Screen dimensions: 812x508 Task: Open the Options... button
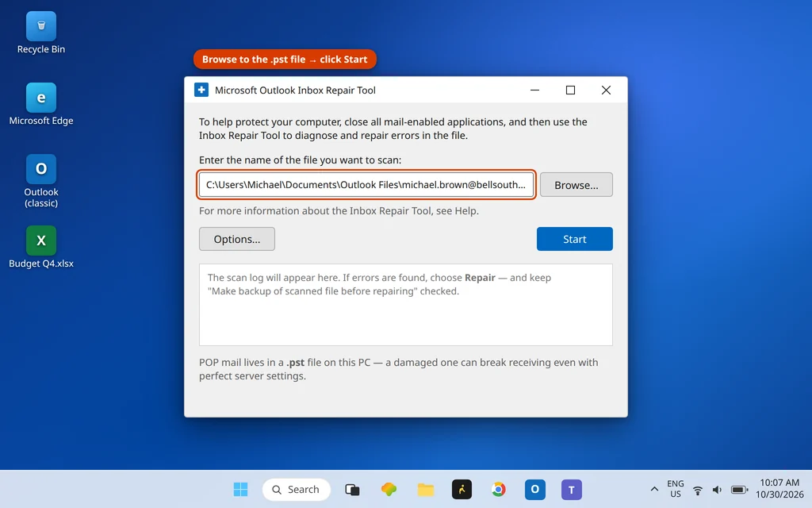pyautogui.click(x=236, y=239)
